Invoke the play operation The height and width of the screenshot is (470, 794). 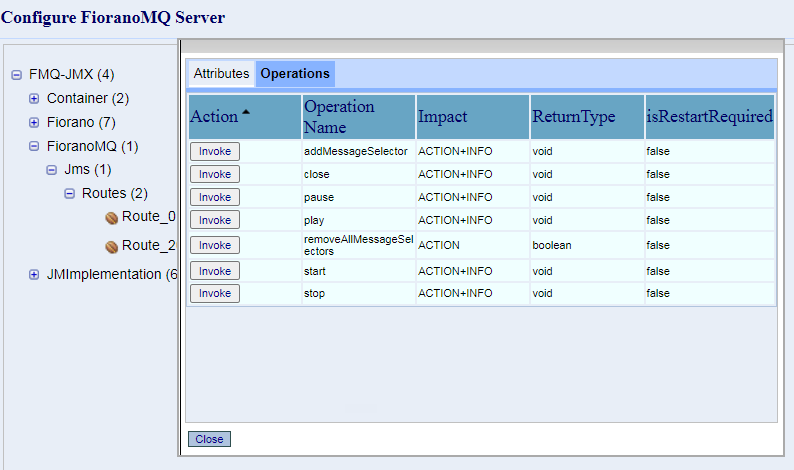[215, 220]
